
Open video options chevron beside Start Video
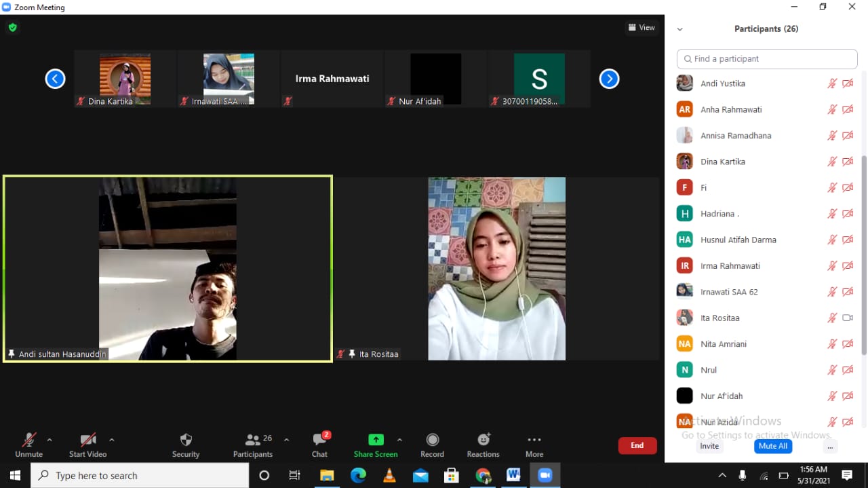pyautogui.click(x=111, y=439)
